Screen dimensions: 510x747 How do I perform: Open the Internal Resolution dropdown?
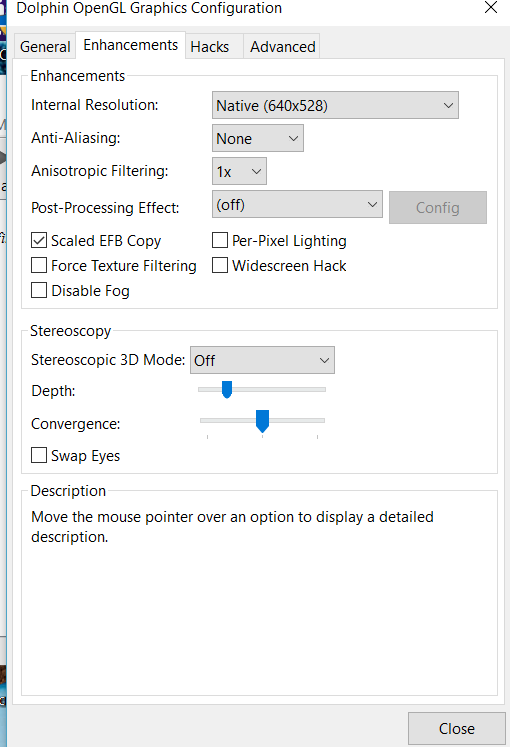[x=335, y=105]
